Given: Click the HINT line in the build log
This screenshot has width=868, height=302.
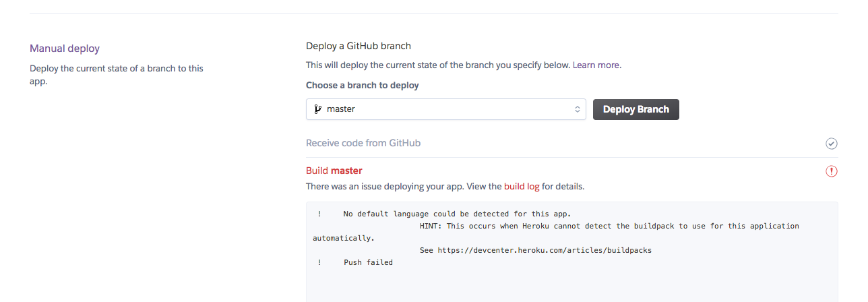Looking at the screenshot, I should click(x=609, y=226).
